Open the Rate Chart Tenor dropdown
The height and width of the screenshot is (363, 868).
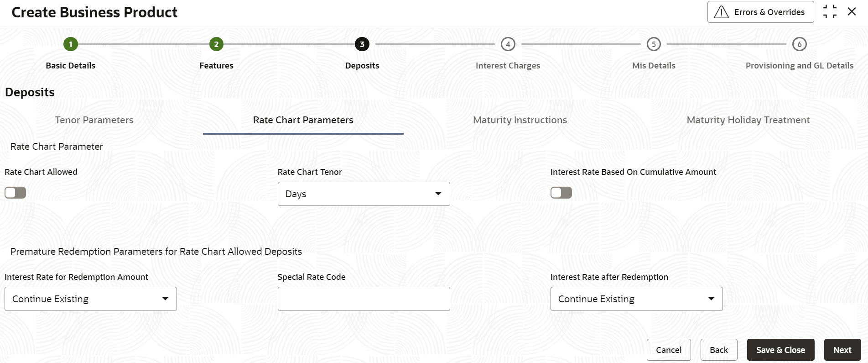click(x=364, y=194)
